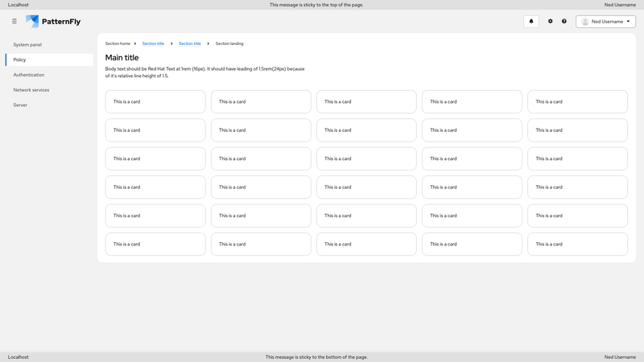The height and width of the screenshot is (362, 644).
Task: Select Server in the sidebar
Action: [x=20, y=105]
